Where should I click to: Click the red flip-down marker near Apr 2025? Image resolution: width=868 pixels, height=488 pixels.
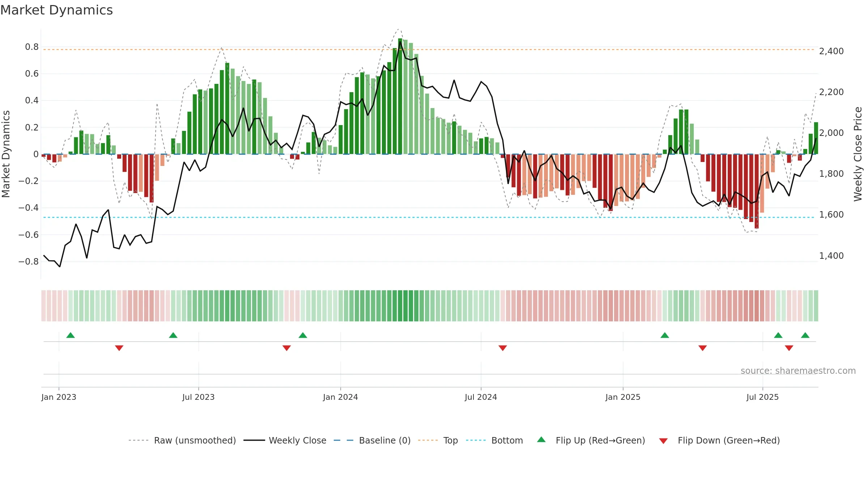point(703,348)
